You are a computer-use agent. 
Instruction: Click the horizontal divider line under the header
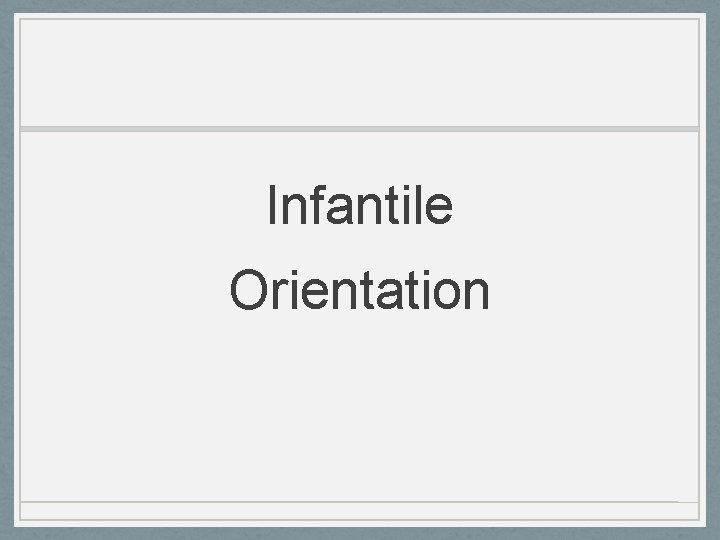(359, 129)
